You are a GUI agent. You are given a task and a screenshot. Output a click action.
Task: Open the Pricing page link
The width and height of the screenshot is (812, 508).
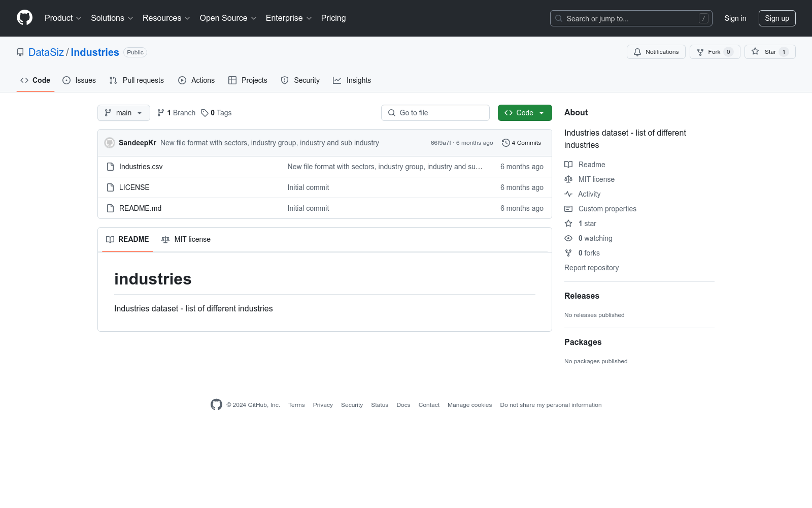(333, 18)
